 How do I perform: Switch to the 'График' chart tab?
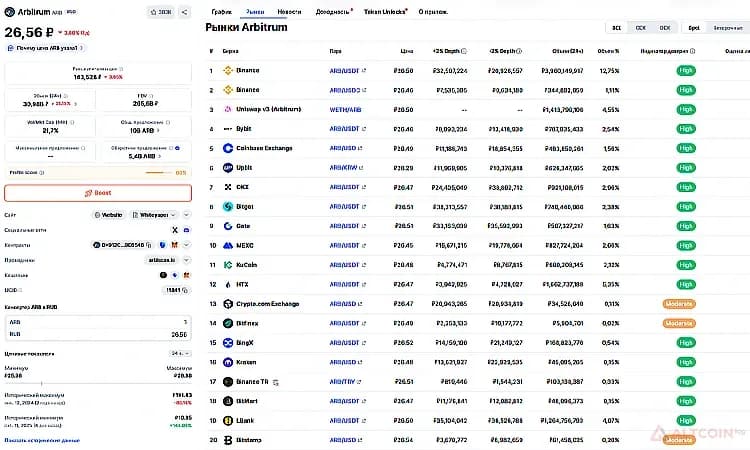[x=221, y=12]
